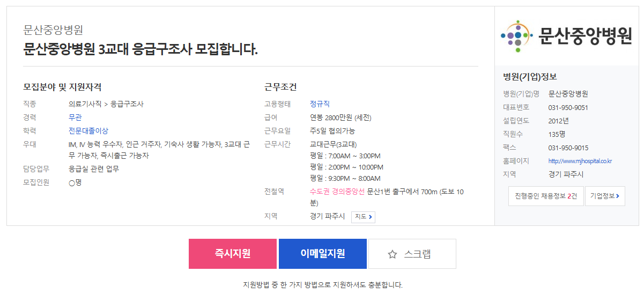Click the job posting title heading
Viewport: 644px width, 308px height.
coord(141,49)
